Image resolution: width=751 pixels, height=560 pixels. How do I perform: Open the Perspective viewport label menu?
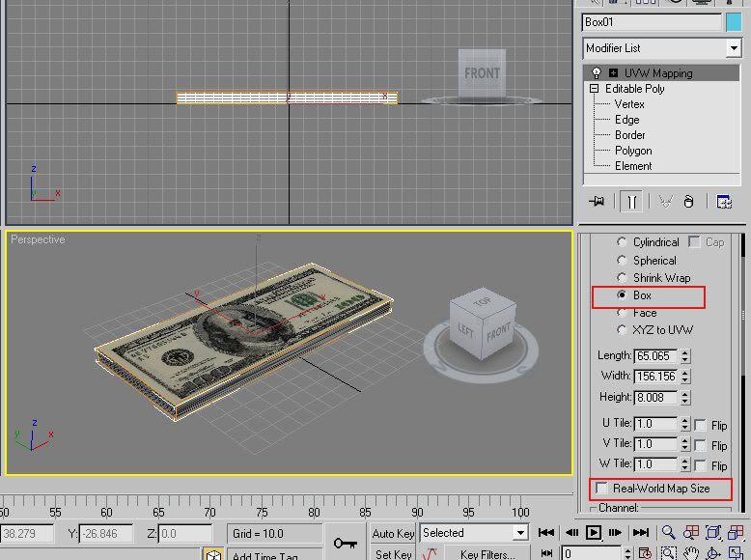38,239
